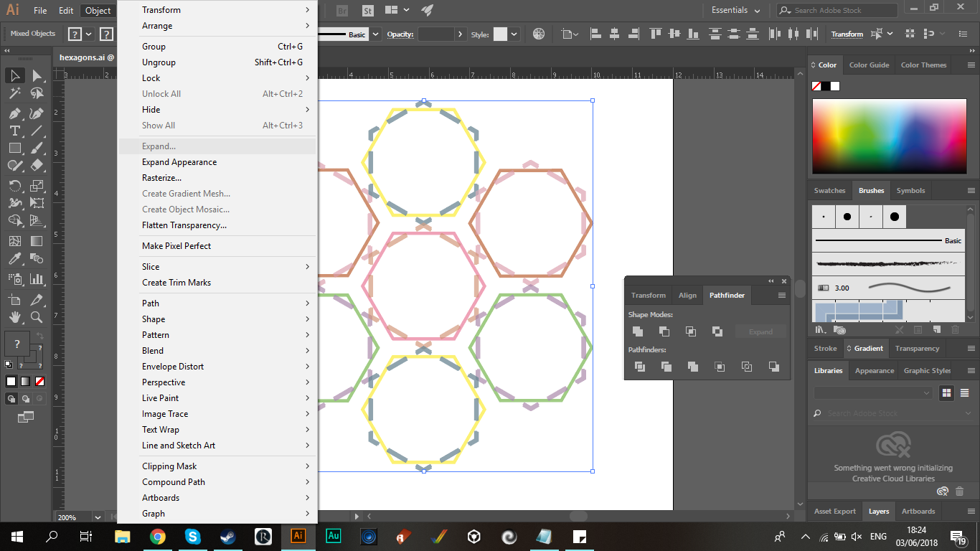Select the Eraser tool
Screen dimensions: 980x551
(x=37, y=166)
